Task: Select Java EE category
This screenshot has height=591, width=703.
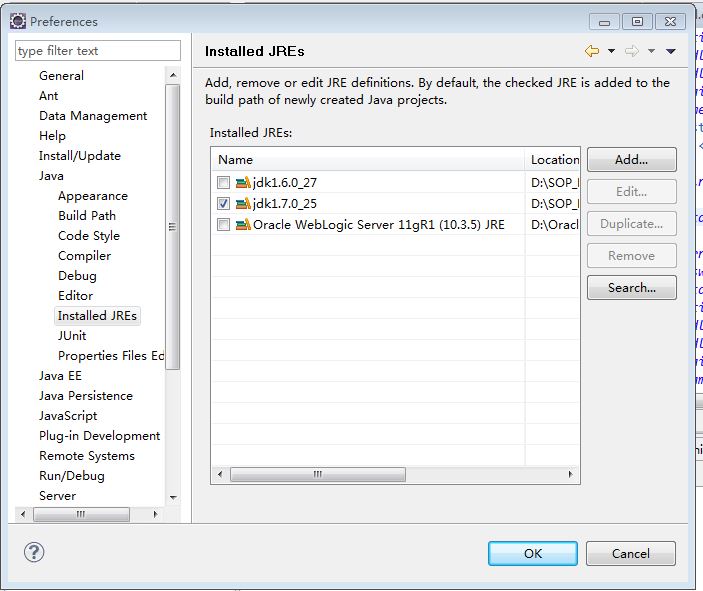Action: tap(60, 376)
